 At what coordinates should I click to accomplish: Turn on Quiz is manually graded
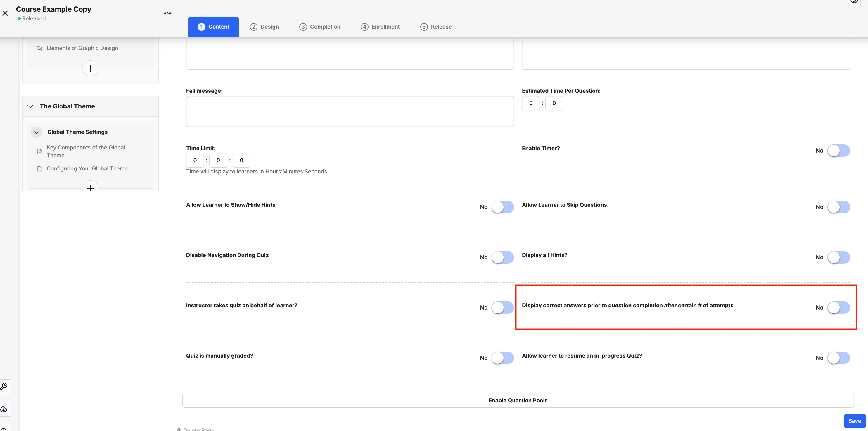[502, 358]
